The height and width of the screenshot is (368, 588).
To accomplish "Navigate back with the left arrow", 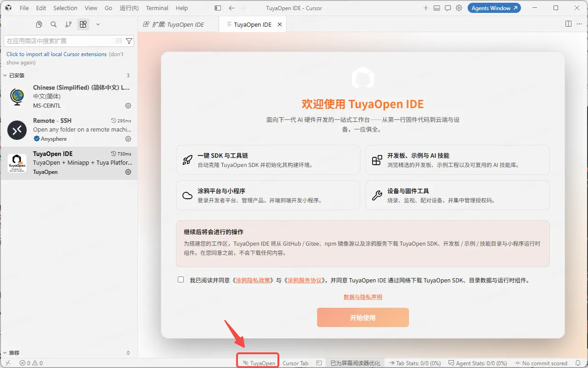I will pyautogui.click(x=232, y=8).
